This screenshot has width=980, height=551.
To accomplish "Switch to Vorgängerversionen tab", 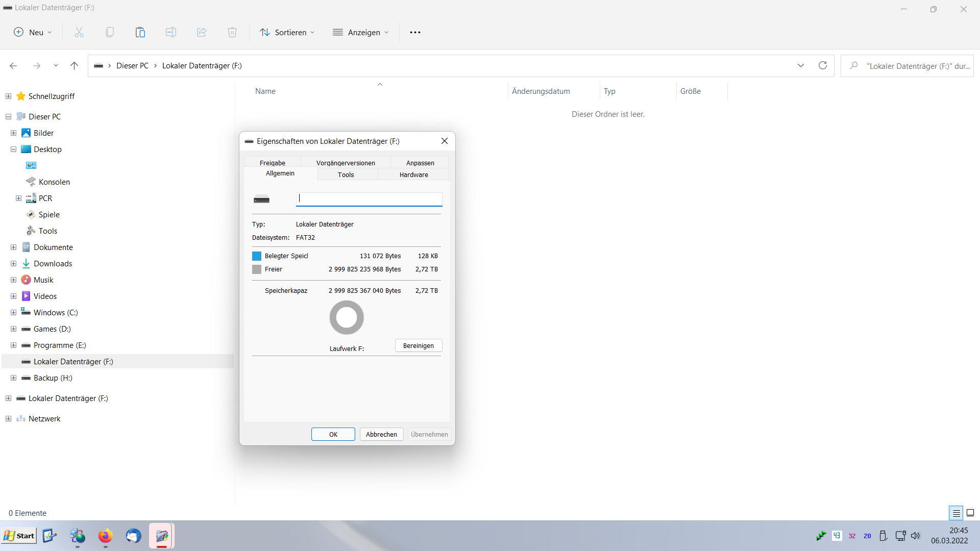I will pyautogui.click(x=346, y=163).
